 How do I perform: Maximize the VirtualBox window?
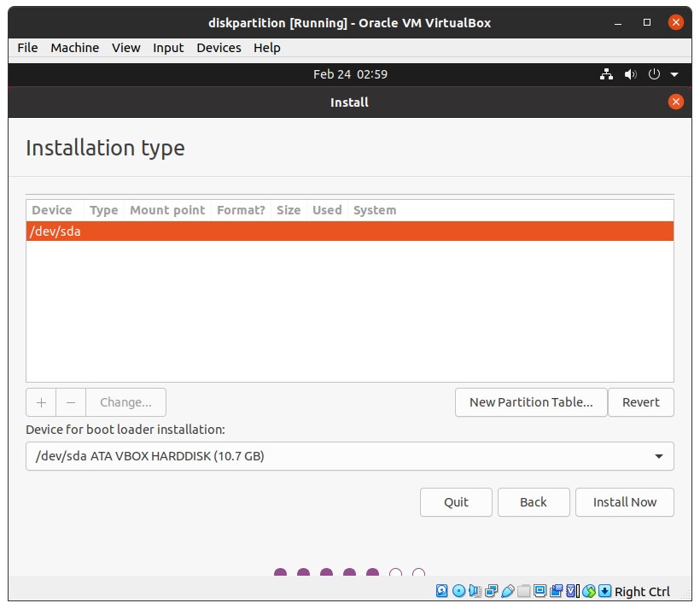647,22
